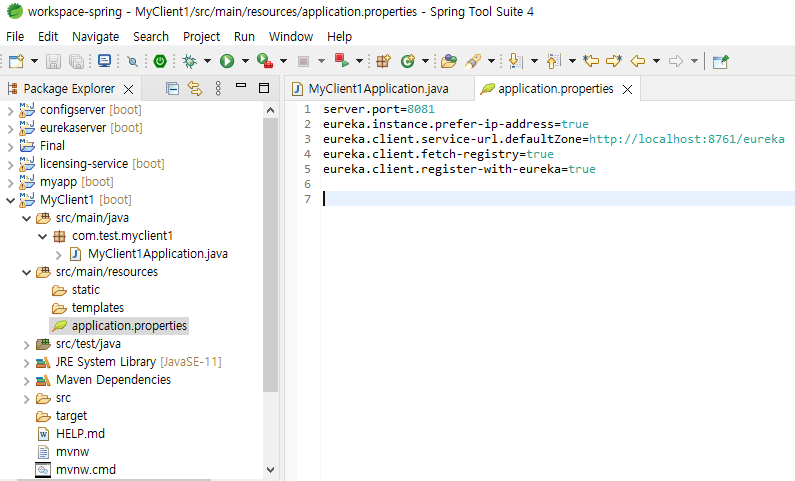The height and width of the screenshot is (481, 795).
Task: Toggle Link with Editor in Package Explorer
Action: click(195, 89)
